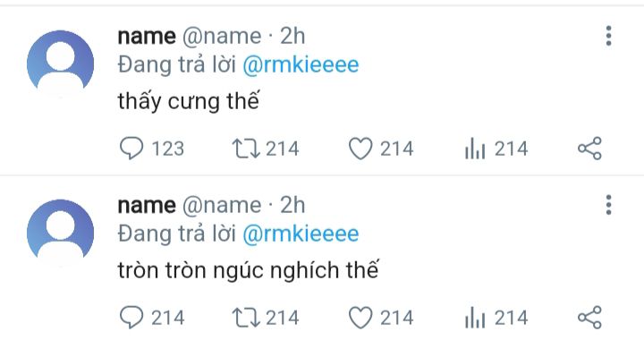Image resolution: width=644 pixels, height=340 pixels.
Task: Open more options on second tweet
Action: point(609,205)
